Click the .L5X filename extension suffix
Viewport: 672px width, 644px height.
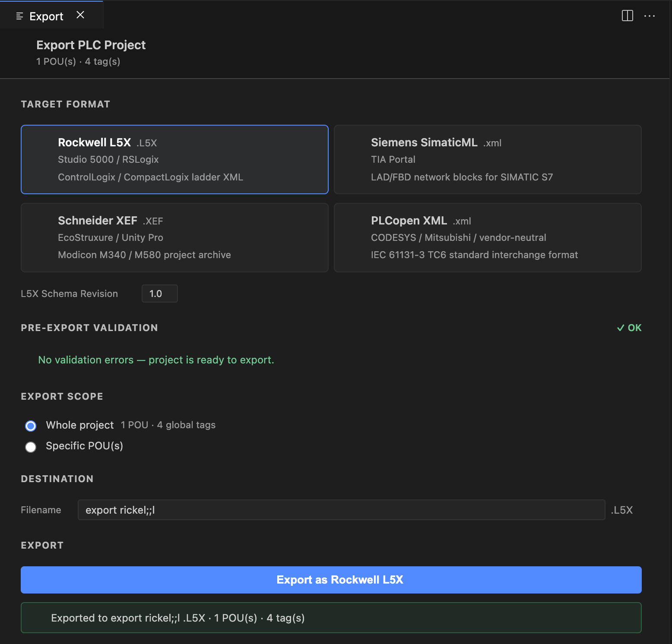click(x=622, y=510)
